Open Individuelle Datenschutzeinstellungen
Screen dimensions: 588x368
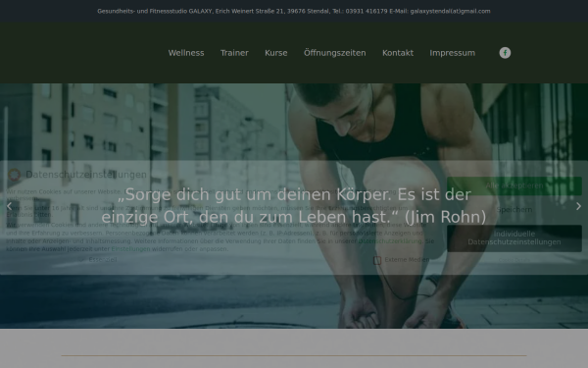tap(514, 237)
